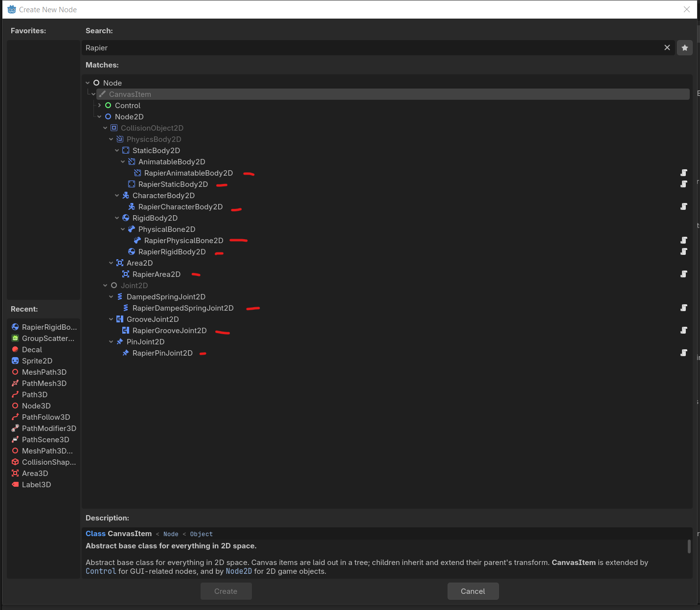Image resolution: width=700 pixels, height=610 pixels.
Task: Click the Decal icon in Recent list
Action: (x=15, y=350)
